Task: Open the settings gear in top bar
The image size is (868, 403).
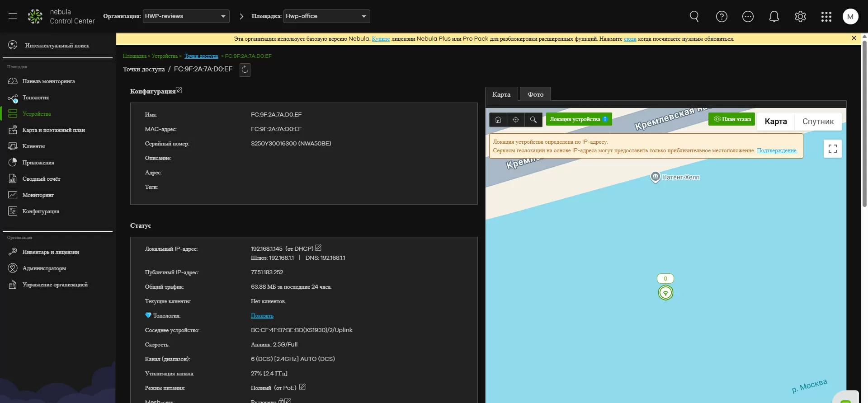Action: click(800, 17)
